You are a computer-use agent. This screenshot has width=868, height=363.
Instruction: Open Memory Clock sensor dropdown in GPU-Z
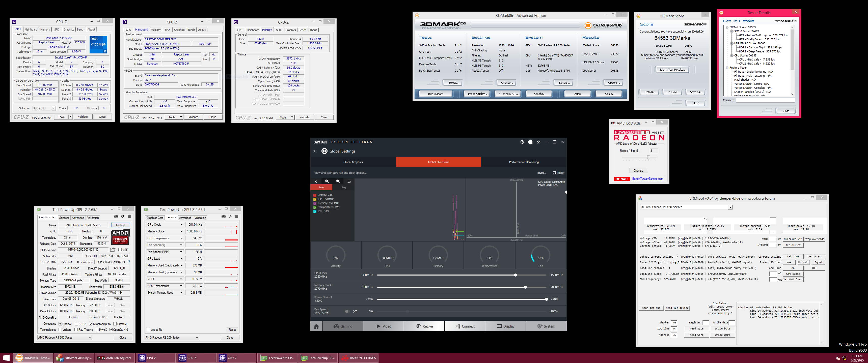point(181,231)
